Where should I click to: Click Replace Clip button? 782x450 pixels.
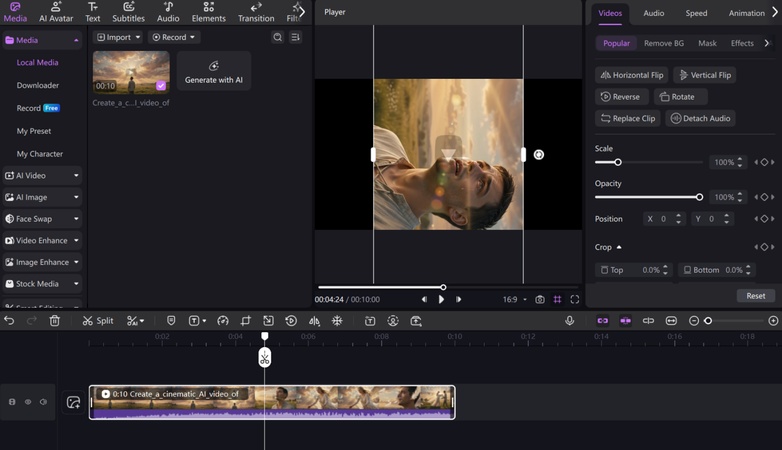[x=627, y=118]
